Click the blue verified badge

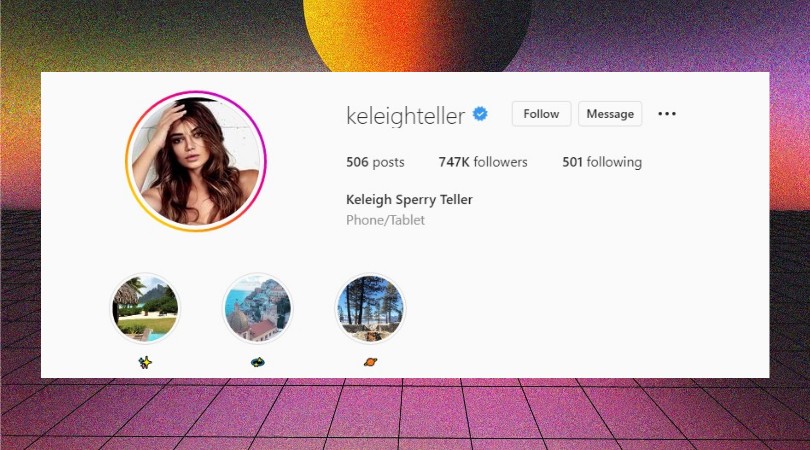tap(480, 114)
